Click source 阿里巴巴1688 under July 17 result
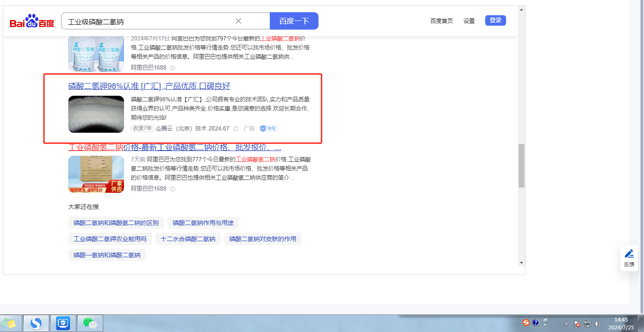The height and width of the screenshot is (332, 644). 149,67
